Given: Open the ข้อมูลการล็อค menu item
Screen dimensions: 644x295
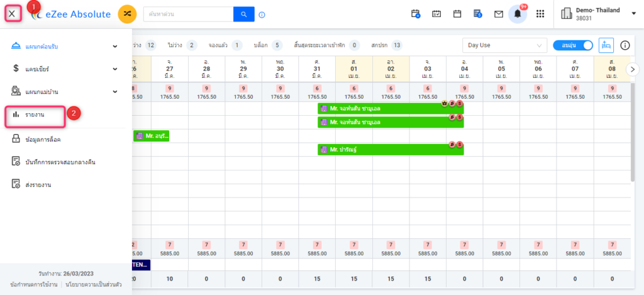Looking at the screenshot, I should tap(43, 140).
